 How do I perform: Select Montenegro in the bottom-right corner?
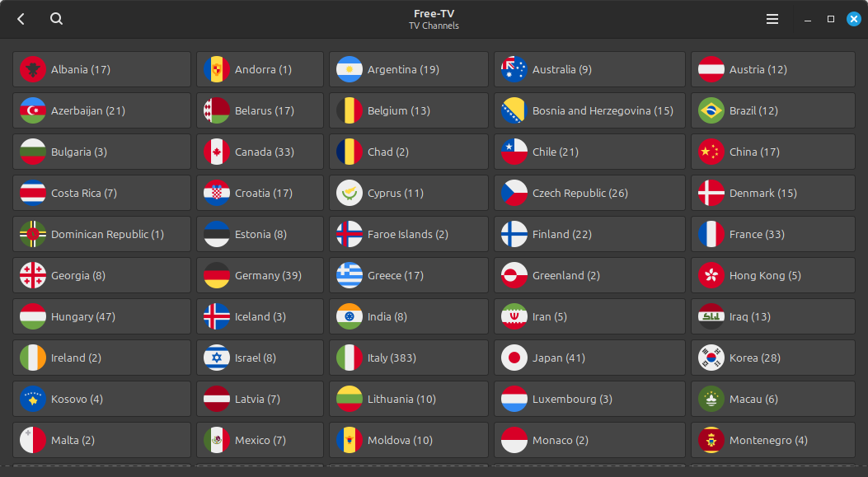point(772,440)
